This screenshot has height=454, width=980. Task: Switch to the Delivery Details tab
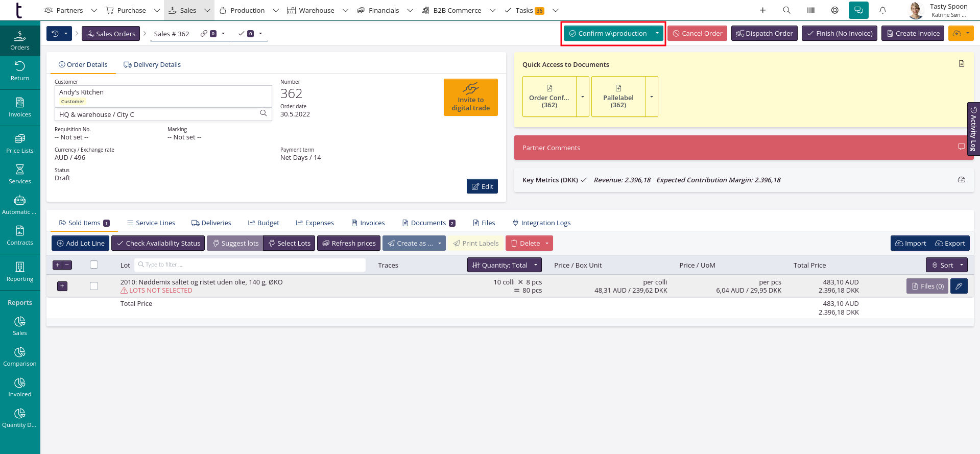click(x=152, y=65)
